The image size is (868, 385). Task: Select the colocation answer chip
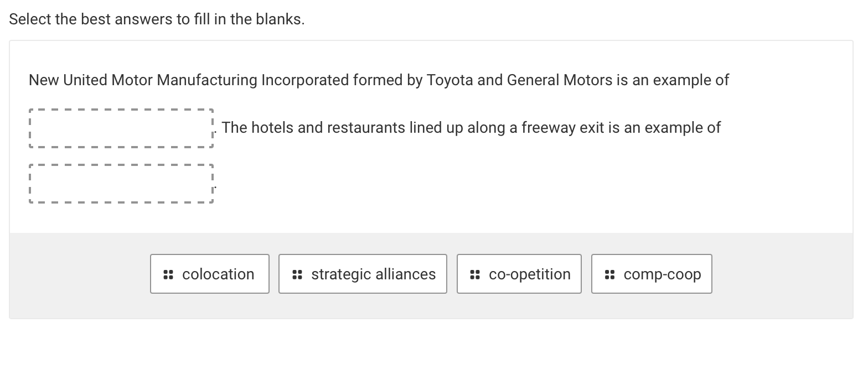[209, 273]
